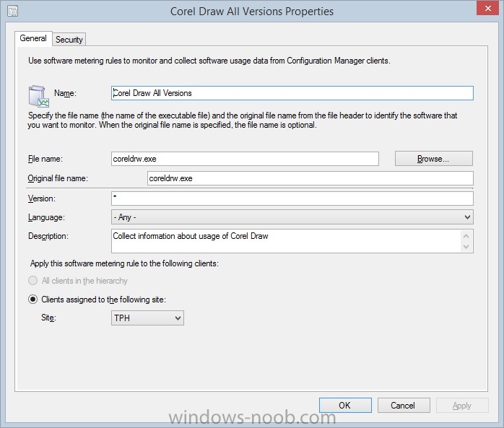The width and height of the screenshot is (504, 428).
Task: Click the Apply button
Action: [x=462, y=406]
